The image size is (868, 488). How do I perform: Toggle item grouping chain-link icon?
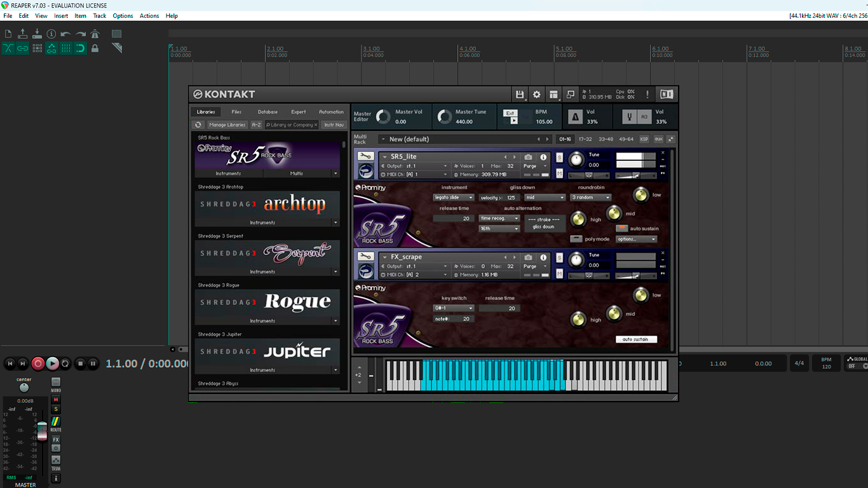pos(23,48)
